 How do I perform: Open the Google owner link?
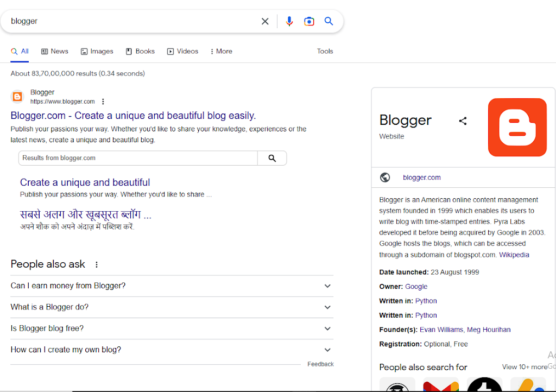click(416, 286)
